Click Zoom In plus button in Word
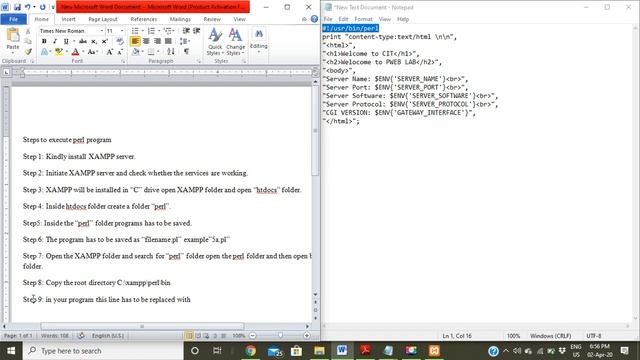This screenshot has width=640, height=360. [307, 336]
